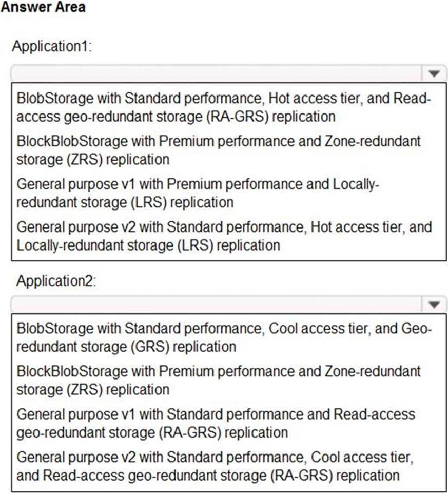Click 'geo-redundant storage (RA-GRS) replication' line
The image size is (448, 493).
(152, 432)
